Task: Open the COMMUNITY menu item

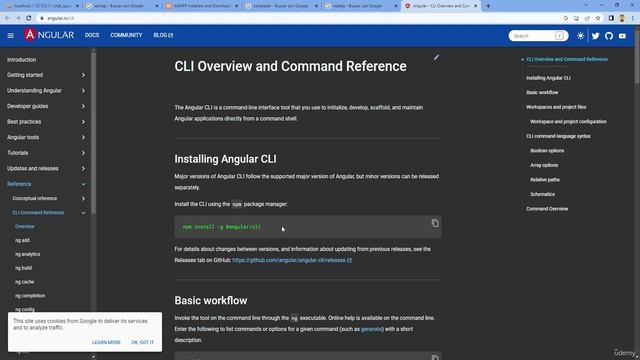Action: (x=126, y=35)
